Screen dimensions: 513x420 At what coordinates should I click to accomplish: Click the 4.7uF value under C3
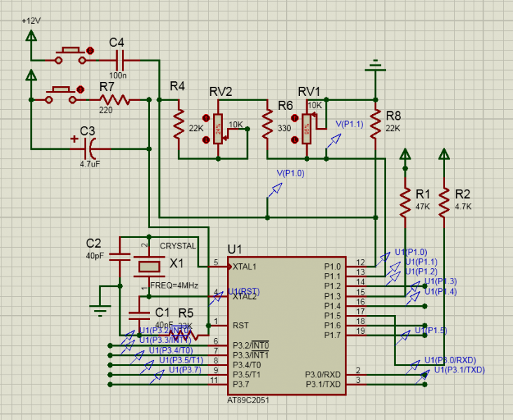(90, 164)
